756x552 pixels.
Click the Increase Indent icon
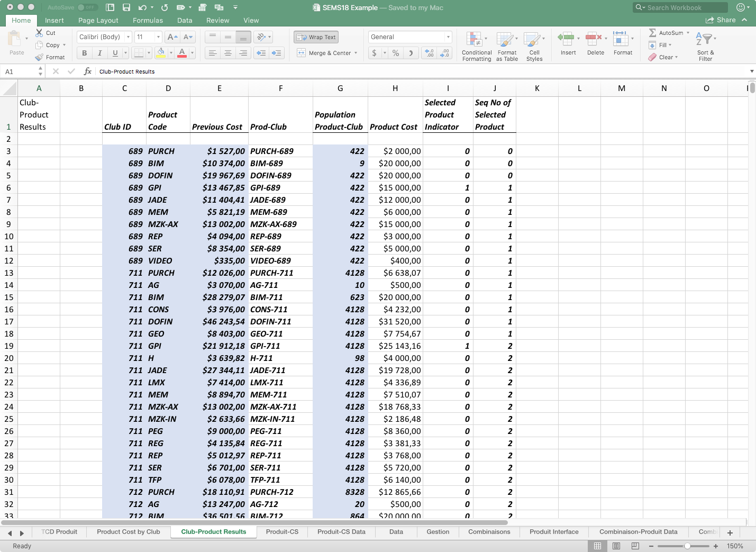point(276,53)
